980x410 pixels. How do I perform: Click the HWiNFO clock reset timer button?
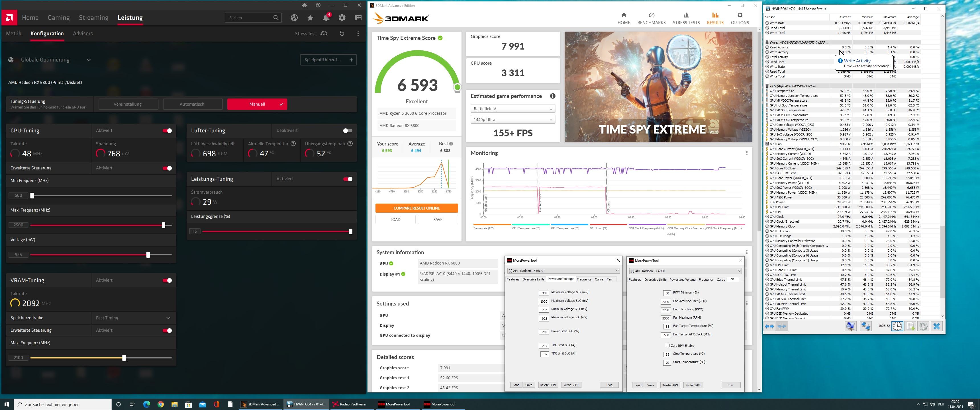pyautogui.click(x=897, y=326)
